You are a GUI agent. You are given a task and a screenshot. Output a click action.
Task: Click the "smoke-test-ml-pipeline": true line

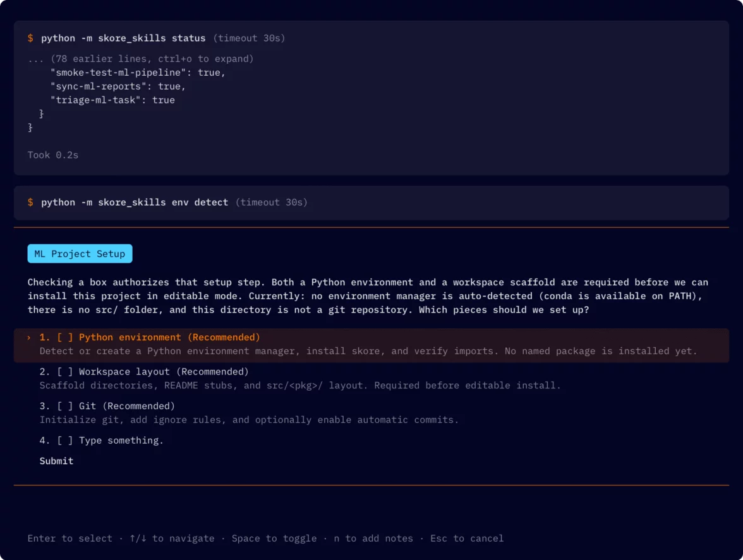138,73
